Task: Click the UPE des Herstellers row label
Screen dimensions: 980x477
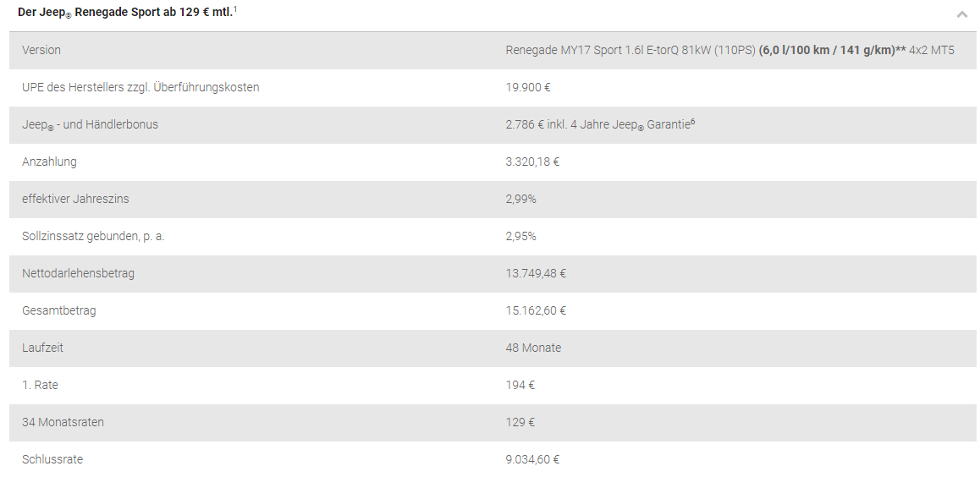Action: [x=140, y=87]
